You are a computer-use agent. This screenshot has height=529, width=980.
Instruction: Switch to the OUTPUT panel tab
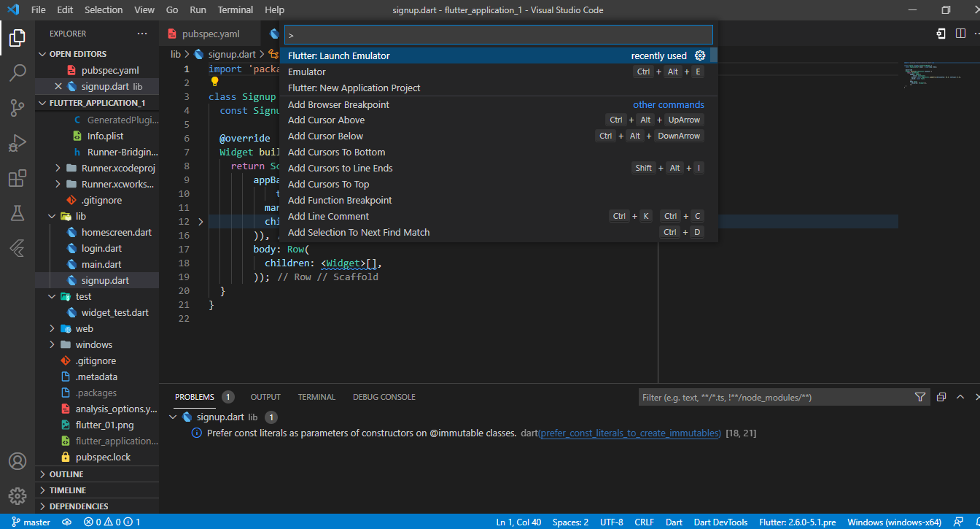pyautogui.click(x=265, y=397)
